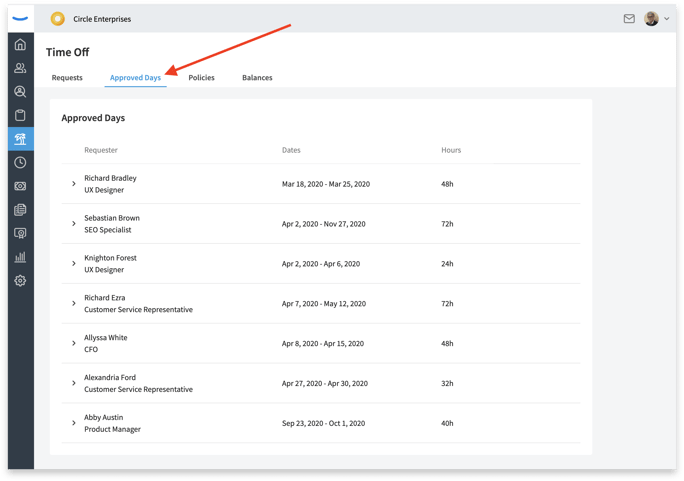Click the Dates column header

pos(291,150)
